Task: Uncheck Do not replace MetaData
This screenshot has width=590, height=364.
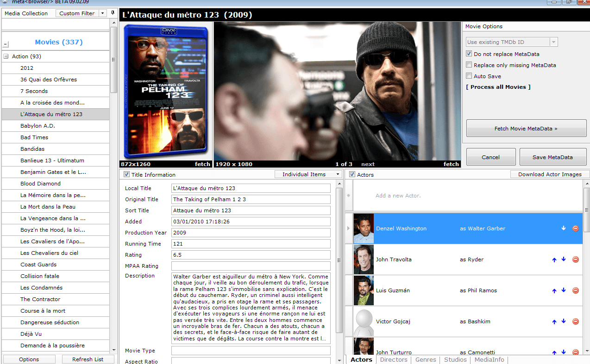Action: [x=469, y=54]
